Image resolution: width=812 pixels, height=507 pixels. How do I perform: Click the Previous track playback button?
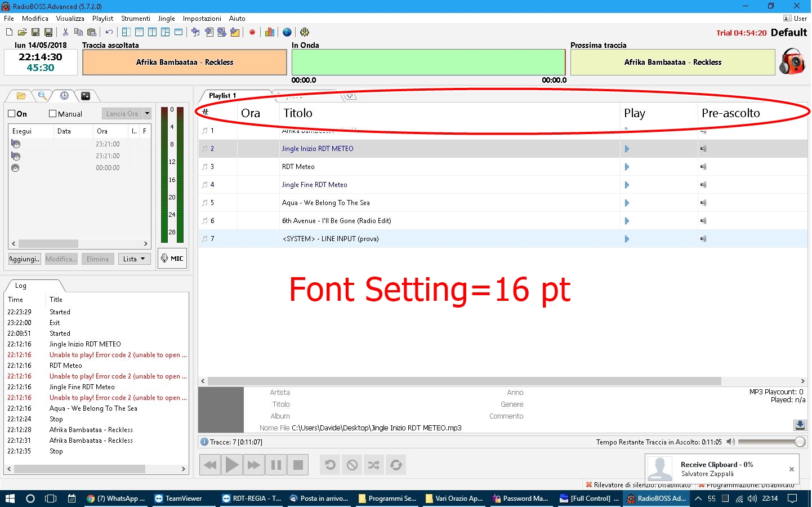pyautogui.click(x=210, y=465)
